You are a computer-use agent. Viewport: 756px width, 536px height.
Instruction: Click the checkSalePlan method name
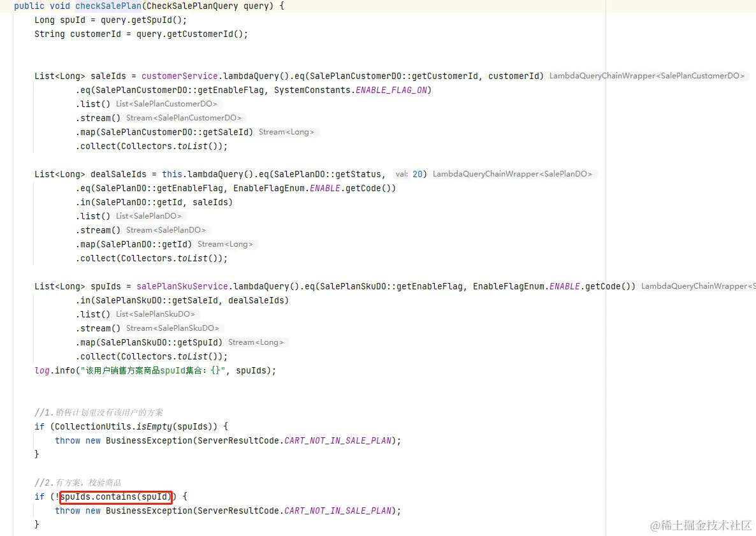(108, 6)
